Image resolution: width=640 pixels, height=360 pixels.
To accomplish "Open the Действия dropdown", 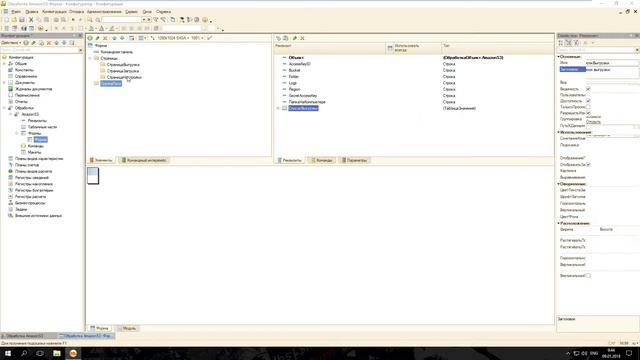I will tap(11, 42).
